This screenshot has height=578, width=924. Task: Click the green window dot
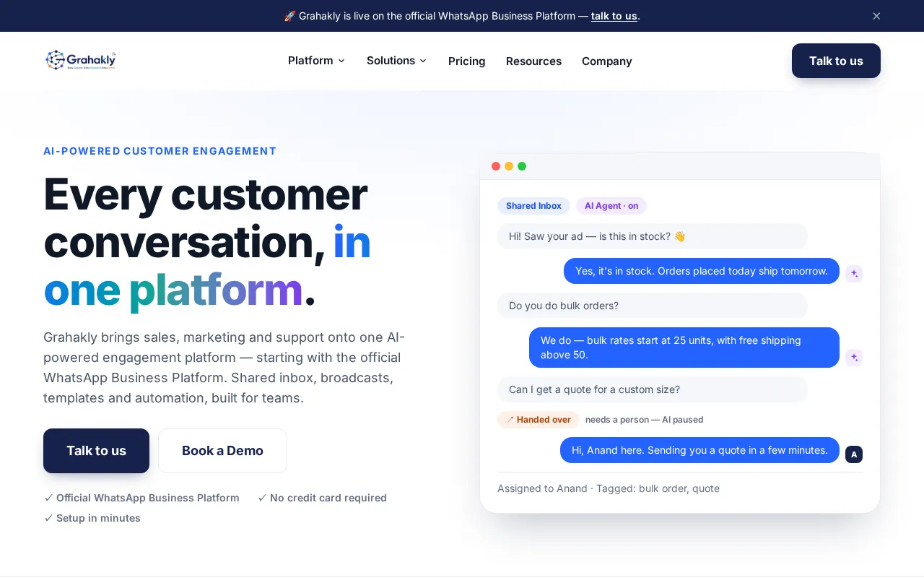522,166
